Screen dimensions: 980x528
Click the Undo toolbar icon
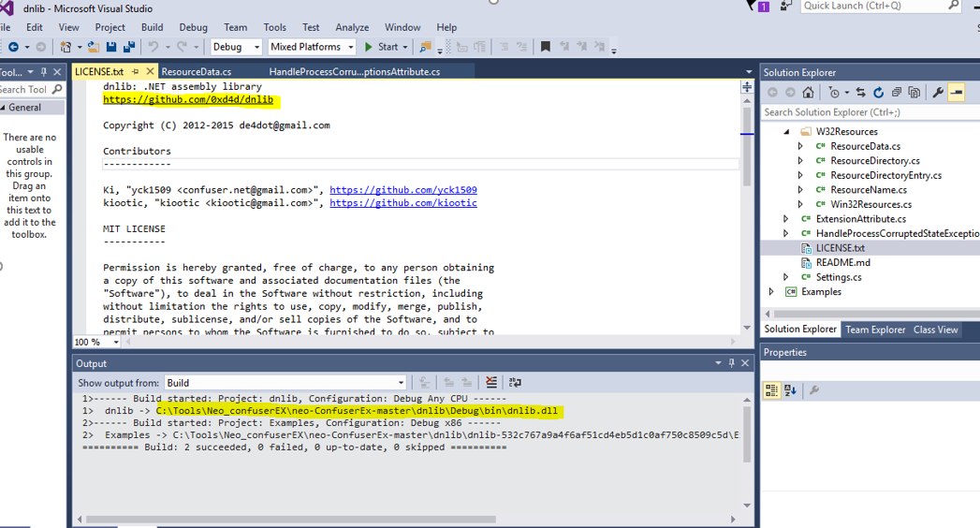(154, 47)
